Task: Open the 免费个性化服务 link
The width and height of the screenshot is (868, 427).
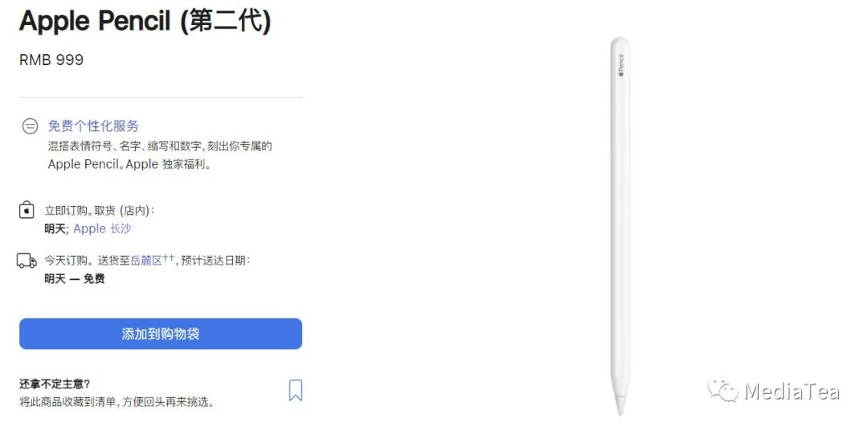Action: pos(93,126)
